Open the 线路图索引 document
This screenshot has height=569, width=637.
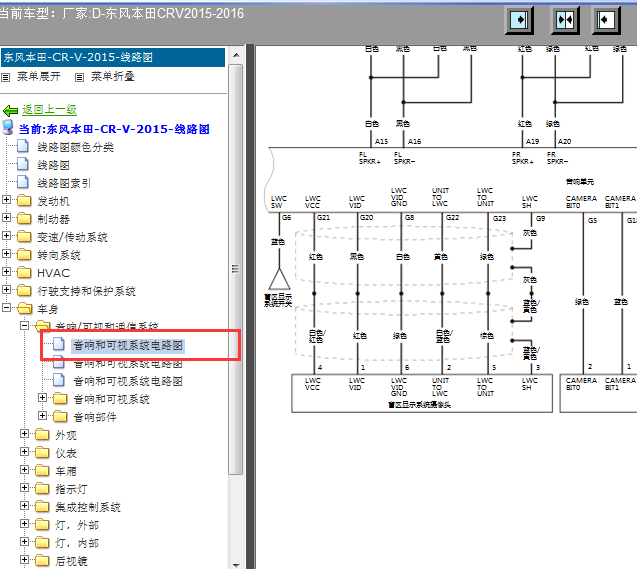[x=64, y=183]
